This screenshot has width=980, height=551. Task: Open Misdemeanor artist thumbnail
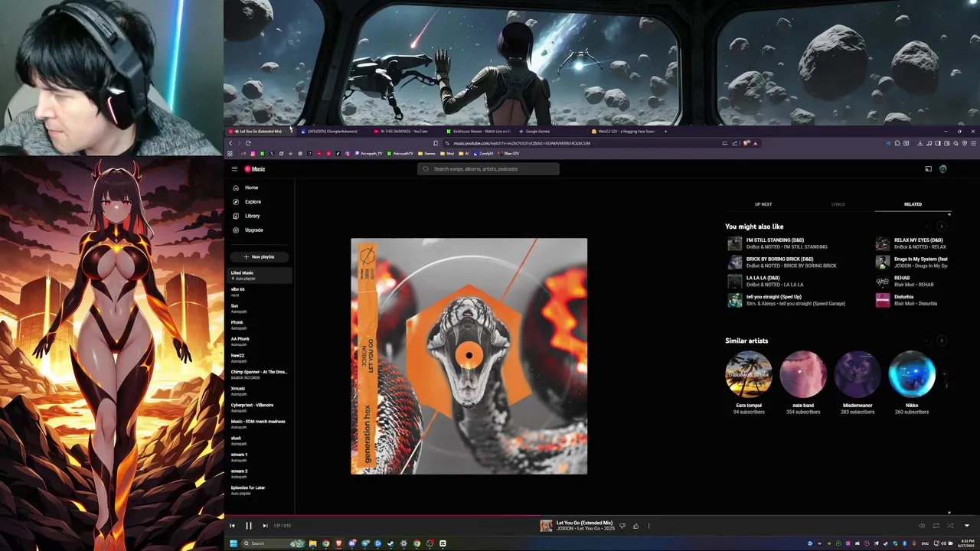point(857,374)
